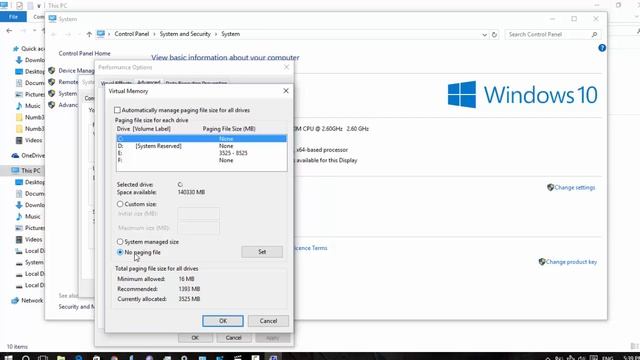Open Videos under This PC

[33, 239]
